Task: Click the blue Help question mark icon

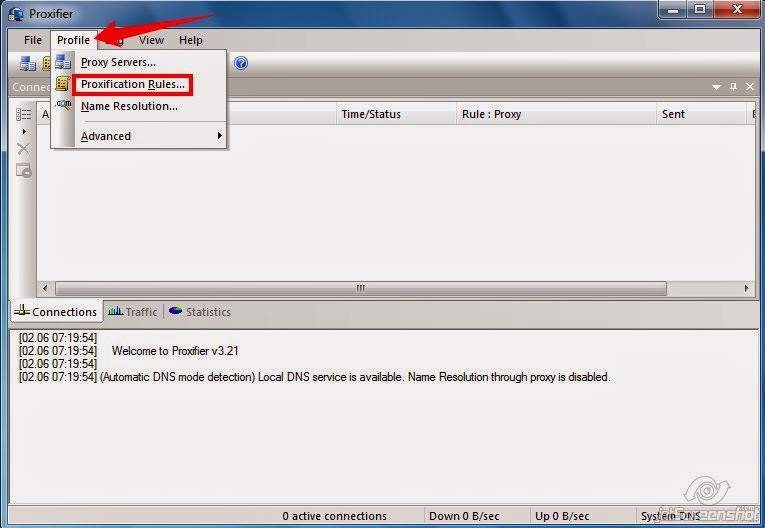Action: [241, 63]
